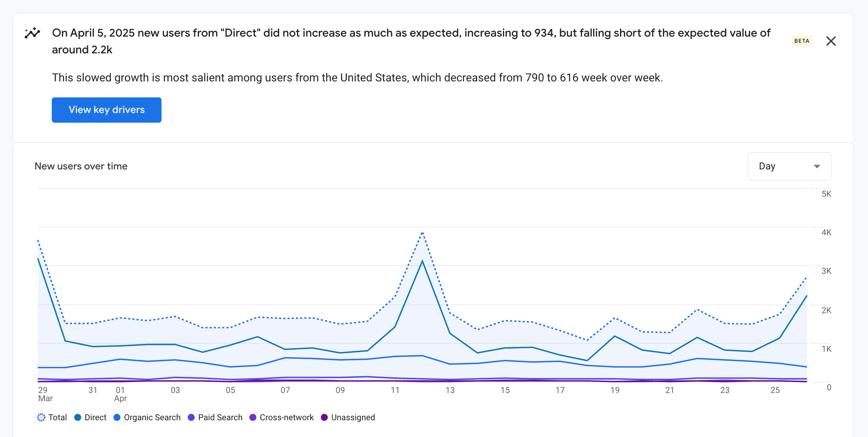Click the Paid Search legend label
Image resolution: width=868 pixels, height=437 pixels.
tap(220, 418)
